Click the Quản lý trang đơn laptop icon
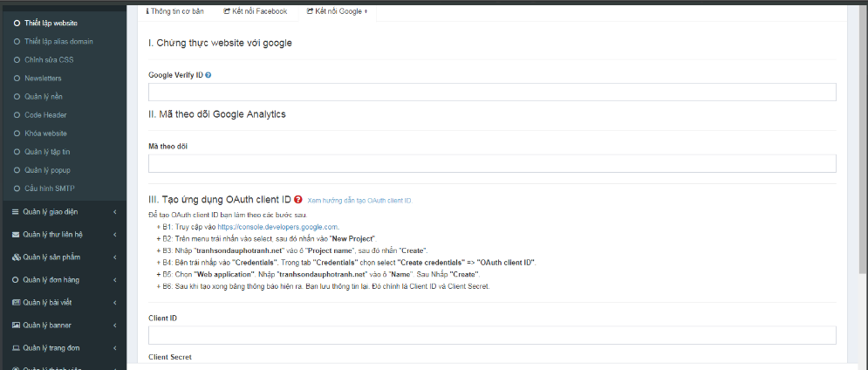Viewport: 868px width, 370px height. coord(16,348)
